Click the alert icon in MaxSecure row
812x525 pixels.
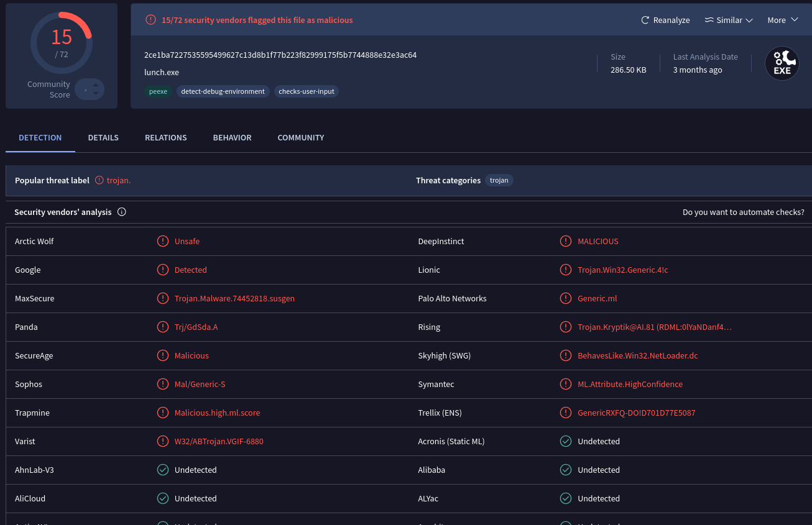163,298
